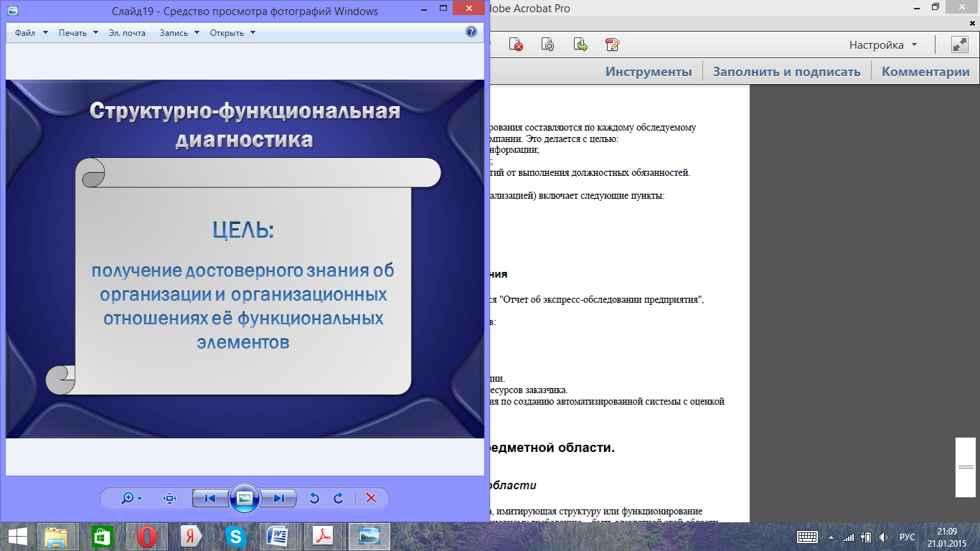Click the network signal tray icon
This screenshot has height=551, width=980.
pos(849,537)
